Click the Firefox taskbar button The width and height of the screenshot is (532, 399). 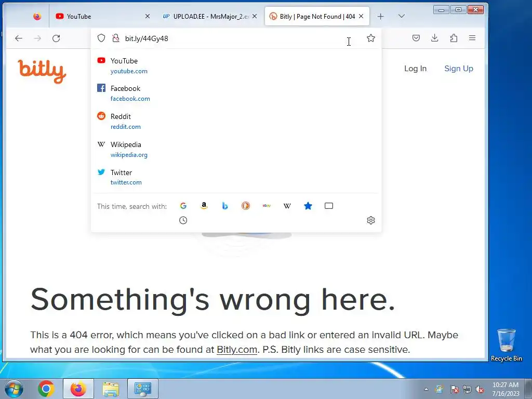78,389
